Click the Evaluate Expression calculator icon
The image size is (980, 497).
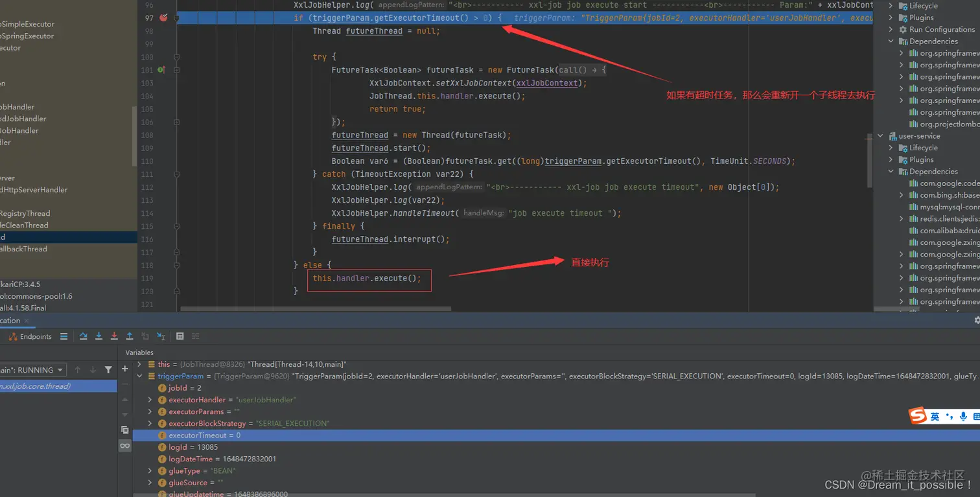pyautogui.click(x=180, y=336)
